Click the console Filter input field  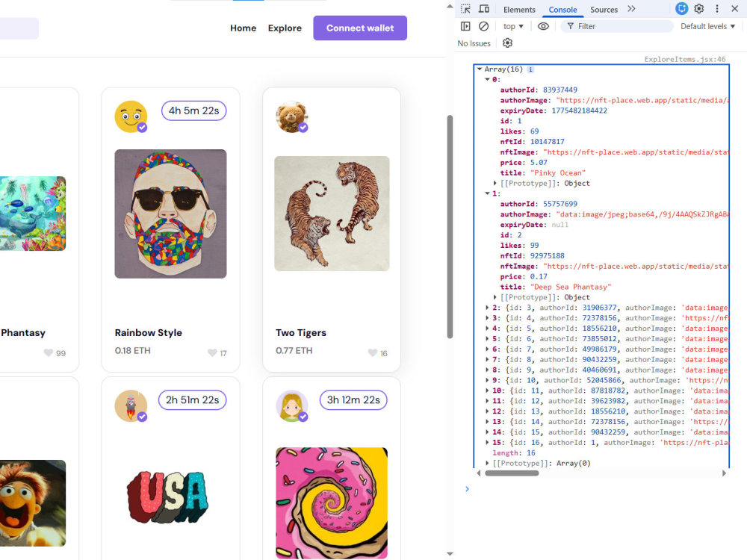(x=617, y=26)
